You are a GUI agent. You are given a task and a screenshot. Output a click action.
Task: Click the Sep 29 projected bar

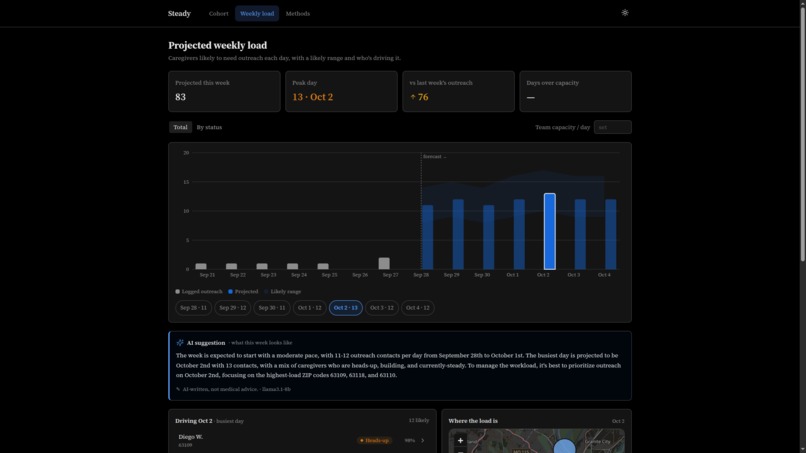458,234
